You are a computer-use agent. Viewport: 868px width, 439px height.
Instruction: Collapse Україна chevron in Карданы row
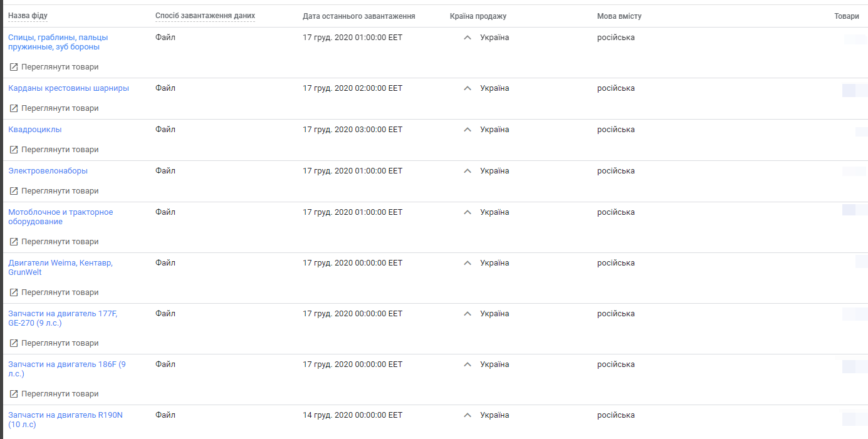(467, 88)
